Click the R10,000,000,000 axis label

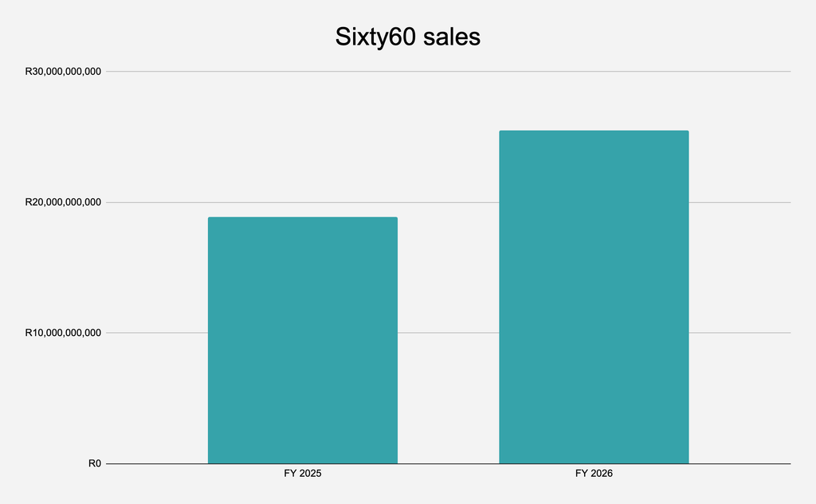coord(63,332)
